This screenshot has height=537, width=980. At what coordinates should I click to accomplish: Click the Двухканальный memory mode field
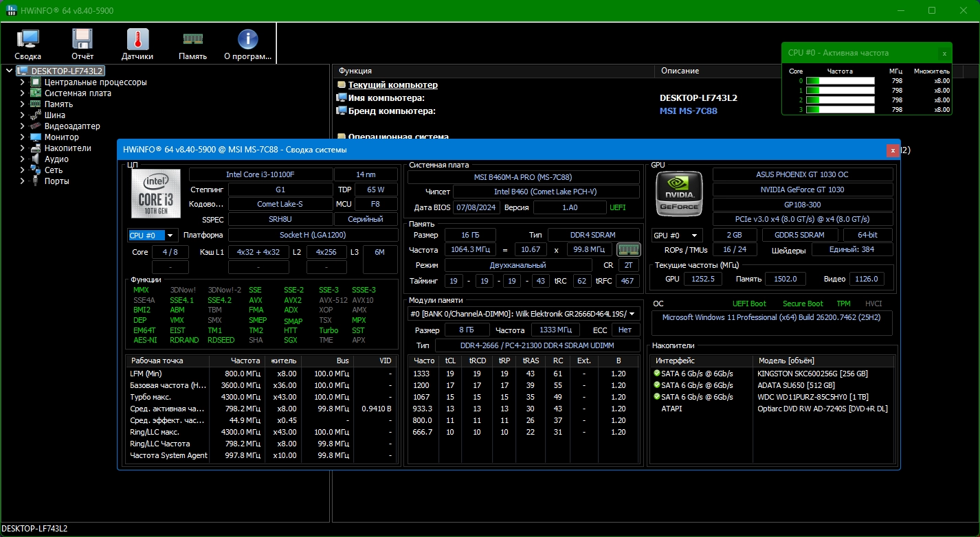[x=518, y=265]
